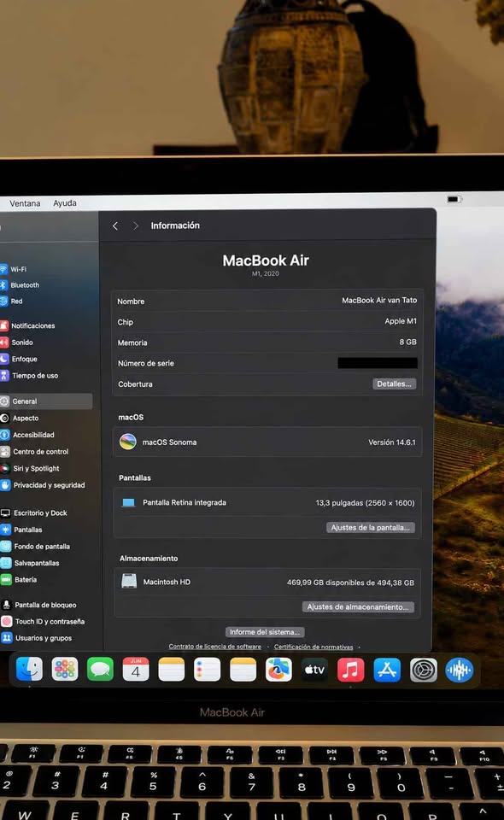Click the Detalles... coverage button
Screen dimensions: 504x820
pos(394,384)
